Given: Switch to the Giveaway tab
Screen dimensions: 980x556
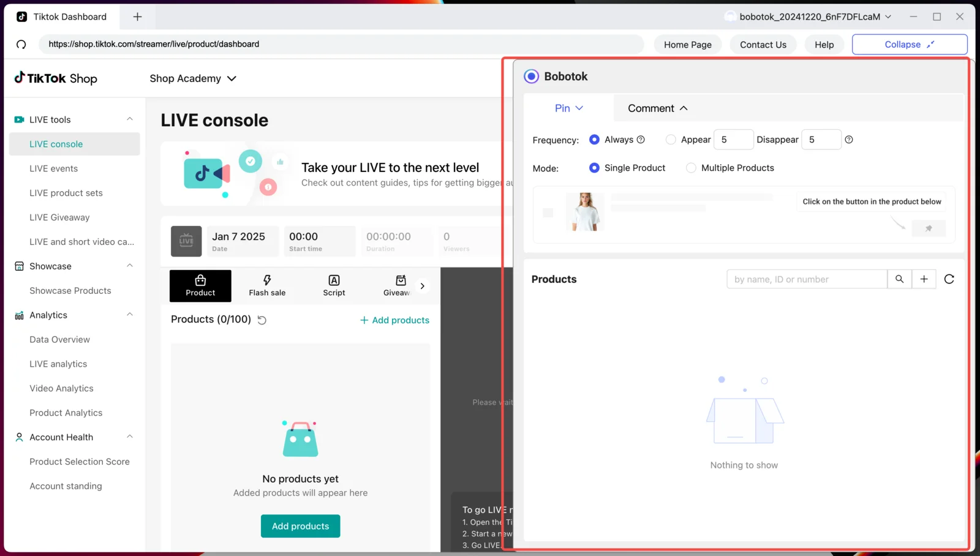Looking at the screenshot, I should 396,286.
